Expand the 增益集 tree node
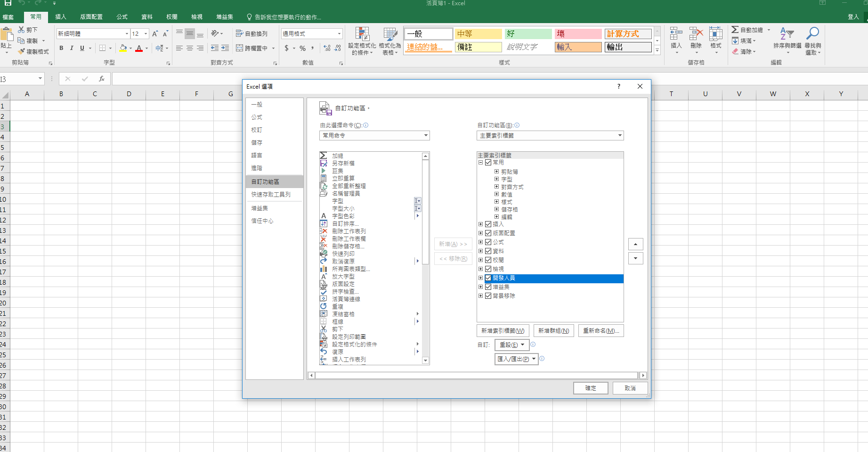868x452 pixels. [x=480, y=287]
